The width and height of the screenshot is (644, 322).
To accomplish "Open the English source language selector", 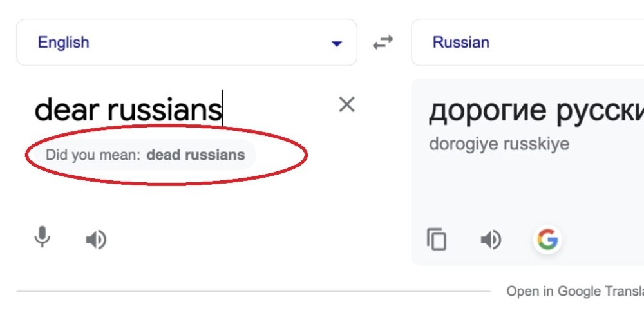I will coord(187,43).
